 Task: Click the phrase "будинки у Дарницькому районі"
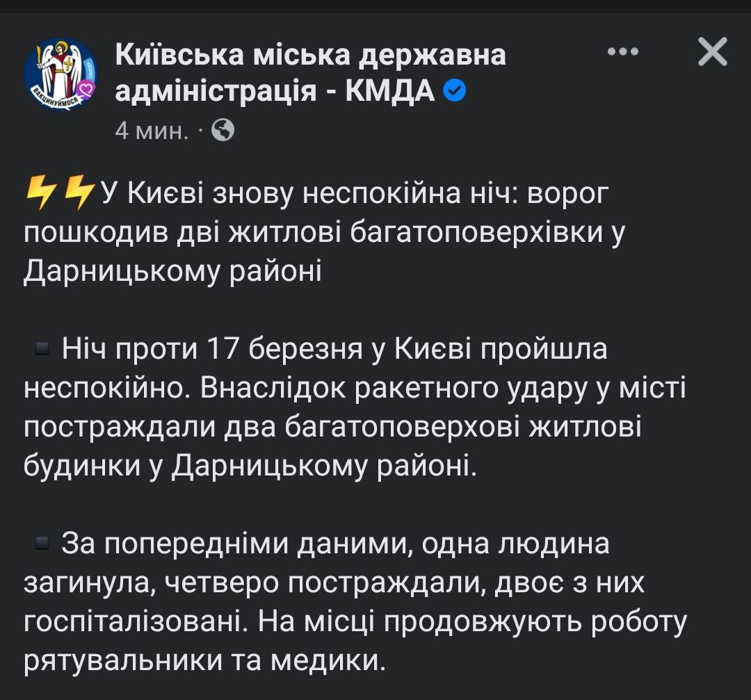(x=250, y=466)
